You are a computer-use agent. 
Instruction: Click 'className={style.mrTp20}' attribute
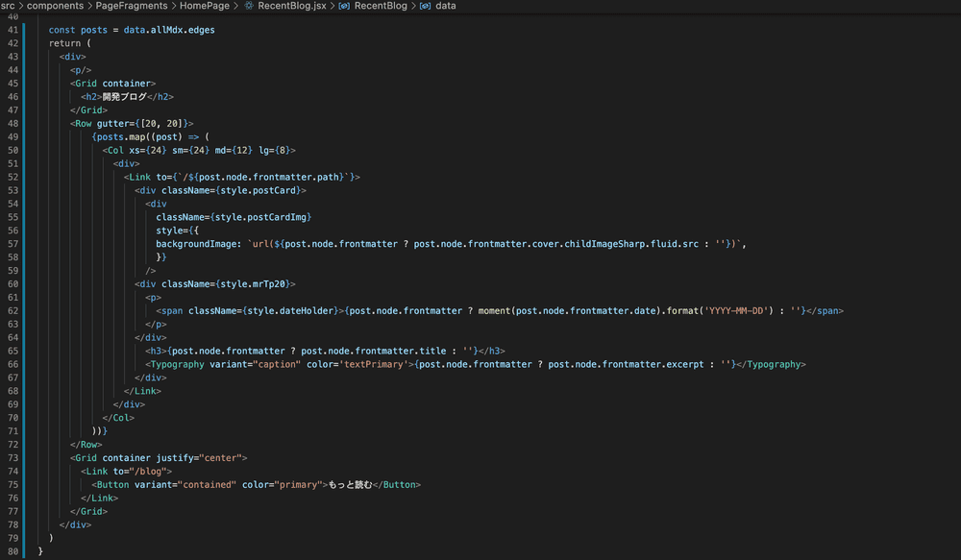pos(226,284)
